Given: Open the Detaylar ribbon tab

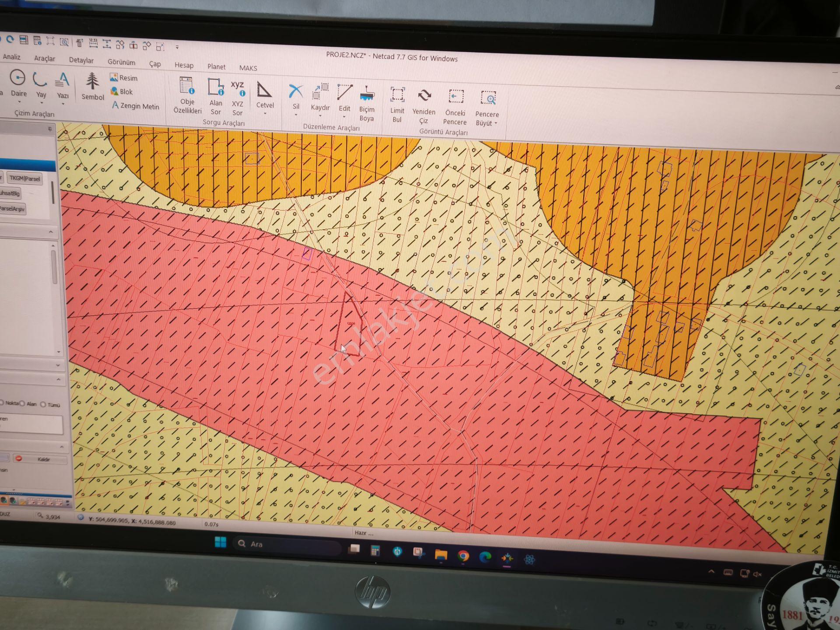Looking at the screenshot, I should tap(81, 60).
